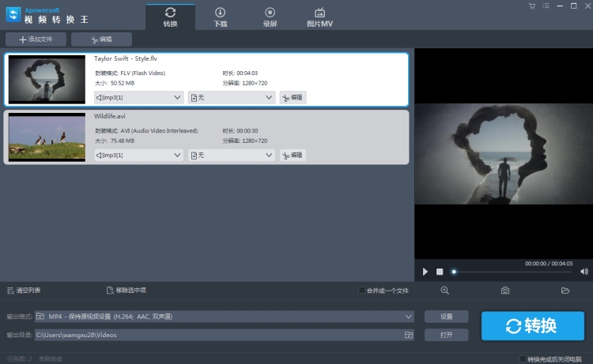Click the task count status text
The width and height of the screenshot is (593, 364).
pos(20,358)
